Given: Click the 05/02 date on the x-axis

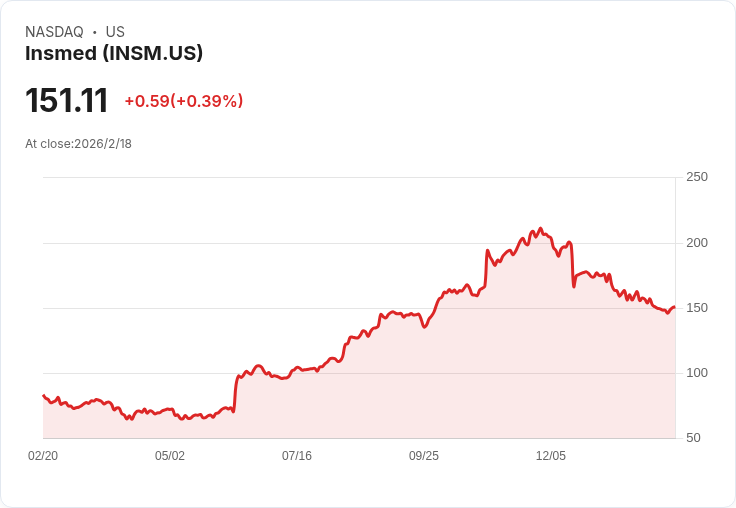Looking at the screenshot, I should coord(170,456).
